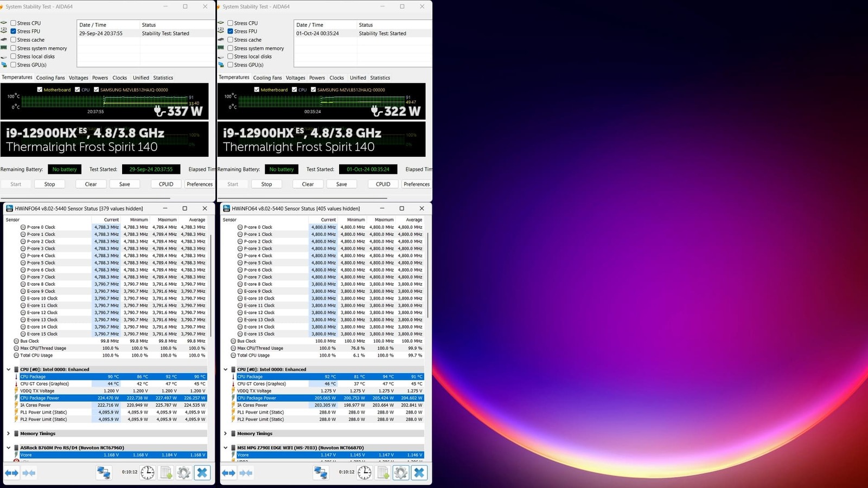868x488 pixels.
Task: Open sensor settings gear in left HWiNFO
Action: pyautogui.click(x=184, y=473)
